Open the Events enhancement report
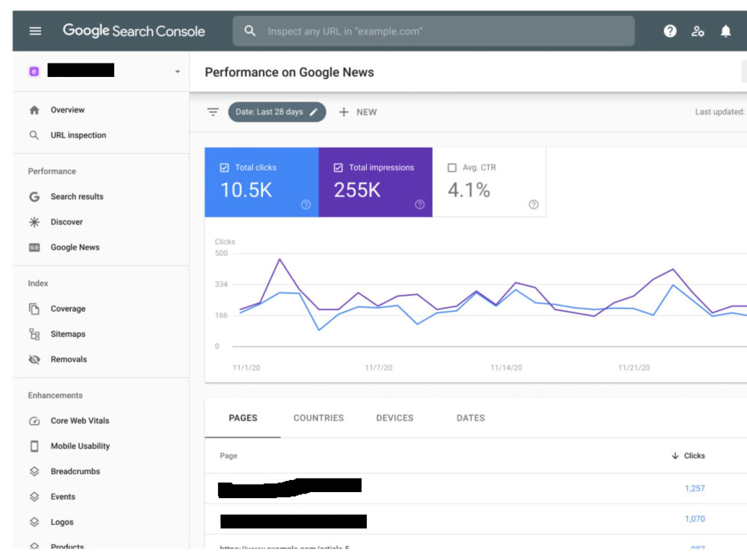Image resolution: width=747 pixels, height=560 pixels. click(63, 497)
